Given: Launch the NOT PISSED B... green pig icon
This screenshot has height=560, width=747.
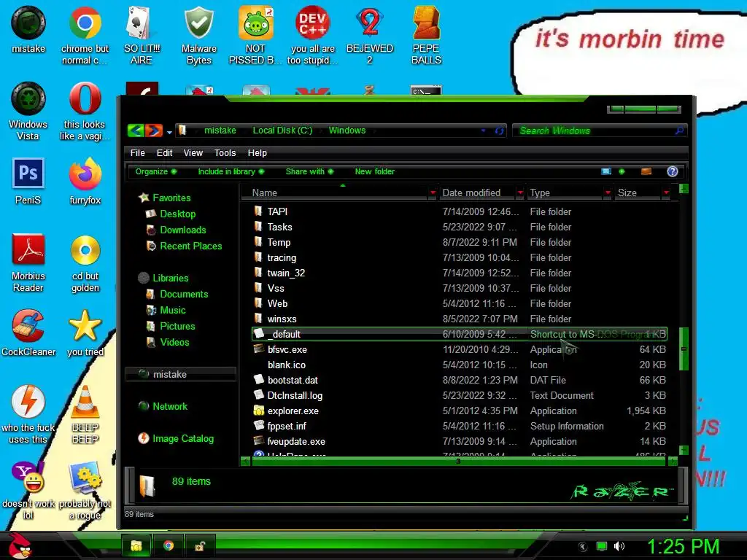Looking at the screenshot, I should tap(256, 35).
